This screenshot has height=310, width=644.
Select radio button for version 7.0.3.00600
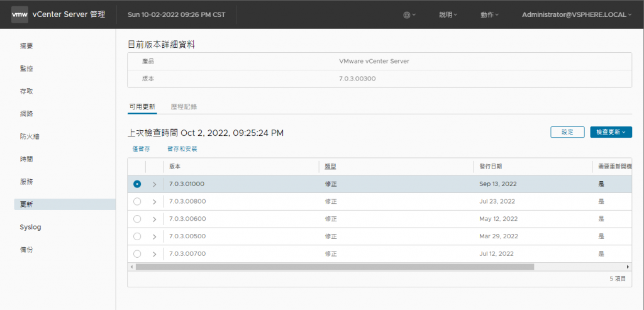(x=137, y=219)
